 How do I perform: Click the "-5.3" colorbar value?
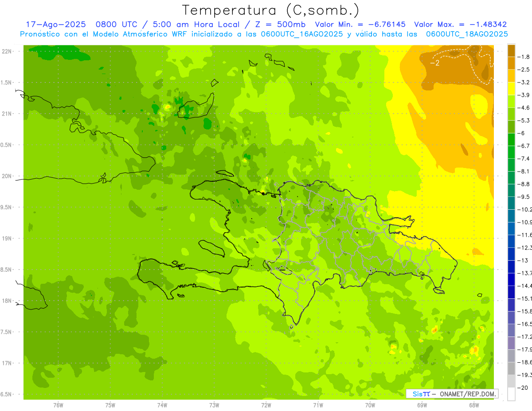523,121
